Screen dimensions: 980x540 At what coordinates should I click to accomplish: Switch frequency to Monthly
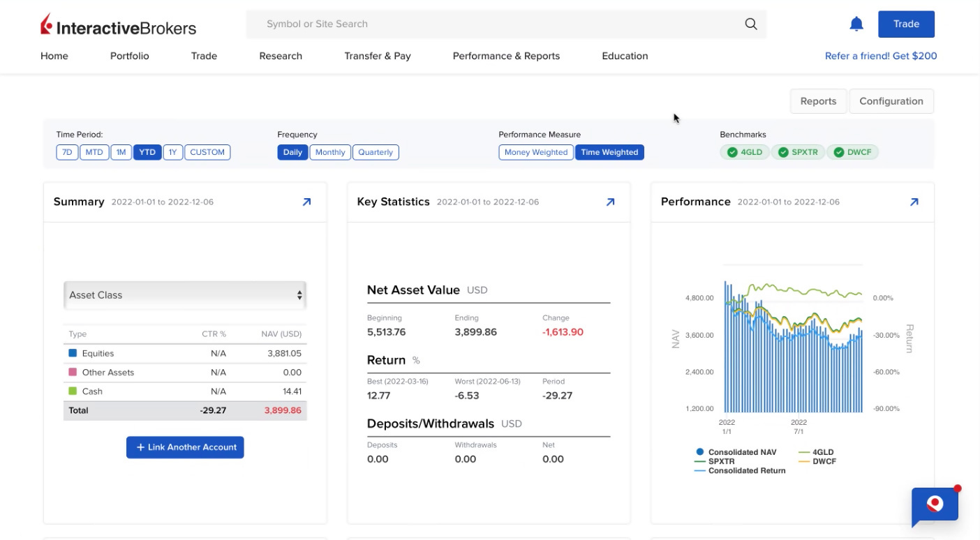click(x=329, y=151)
